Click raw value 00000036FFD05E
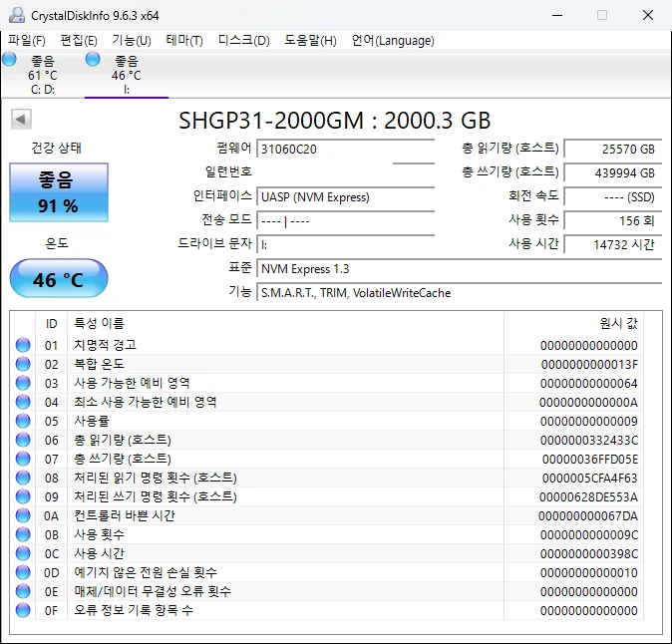The height and width of the screenshot is (644, 672). [x=590, y=460]
